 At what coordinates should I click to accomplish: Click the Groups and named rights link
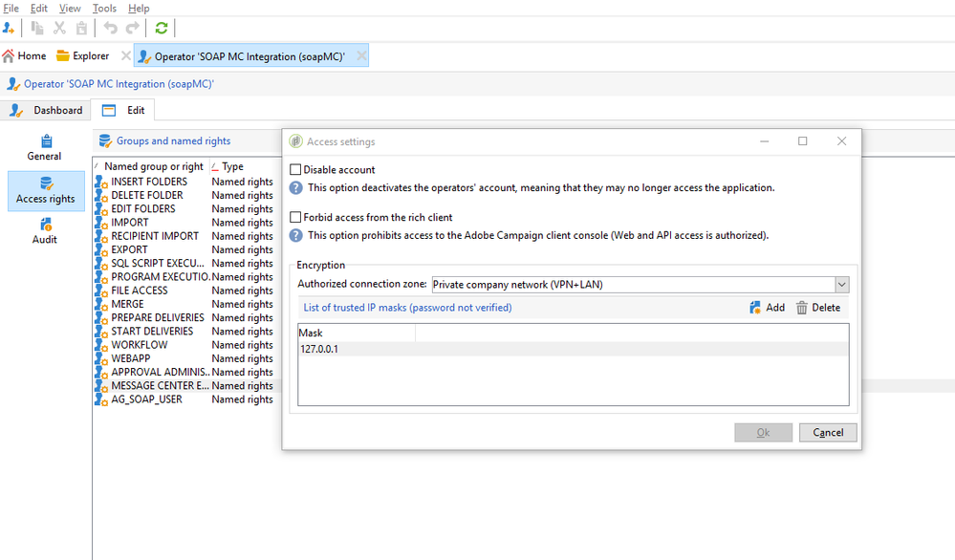(173, 141)
